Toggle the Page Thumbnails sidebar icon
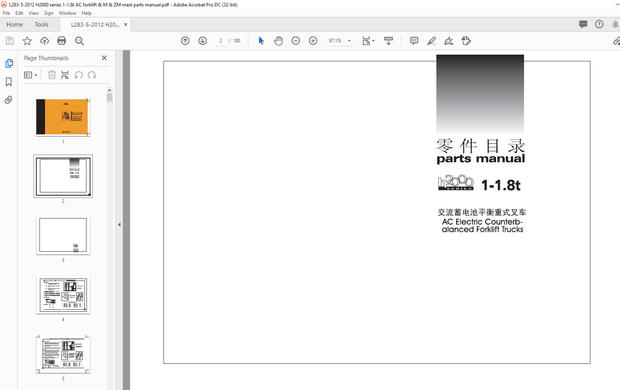 click(9, 63)
